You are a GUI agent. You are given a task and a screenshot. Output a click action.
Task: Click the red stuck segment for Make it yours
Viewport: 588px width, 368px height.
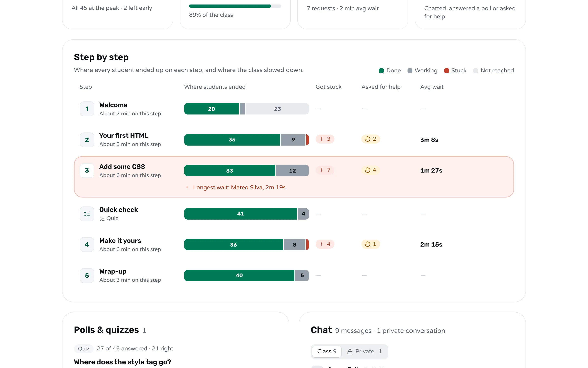[x=308, y=244]
